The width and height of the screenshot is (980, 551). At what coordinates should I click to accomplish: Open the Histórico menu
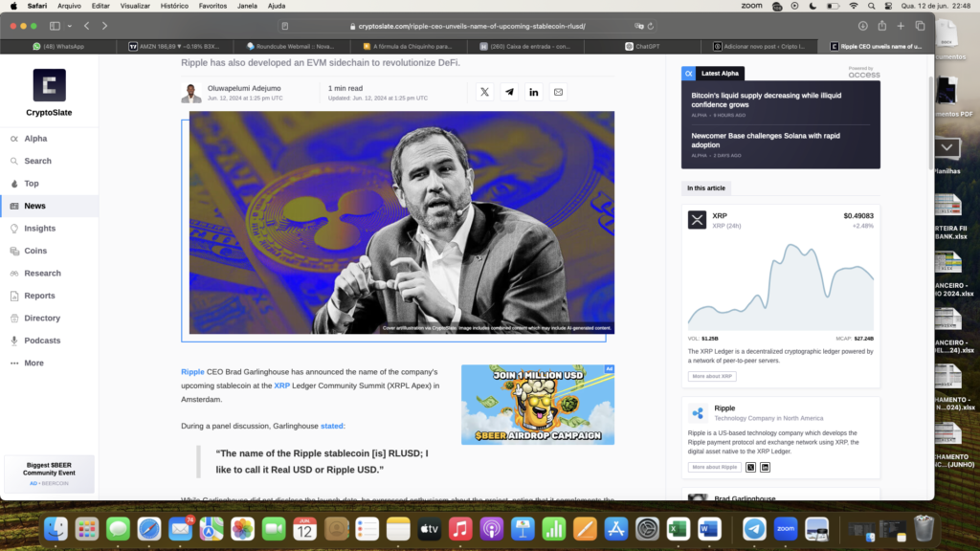[x=174, y=7]
